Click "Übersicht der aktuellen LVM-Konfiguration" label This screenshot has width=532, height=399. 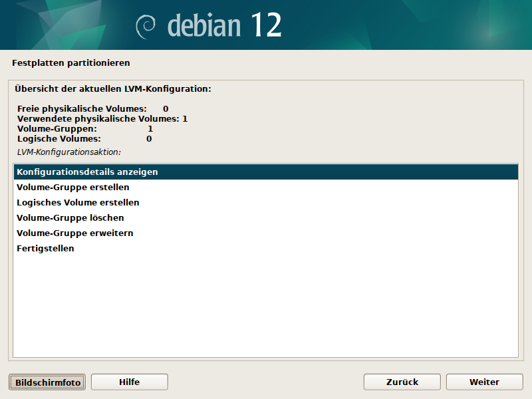coord(113,88)
